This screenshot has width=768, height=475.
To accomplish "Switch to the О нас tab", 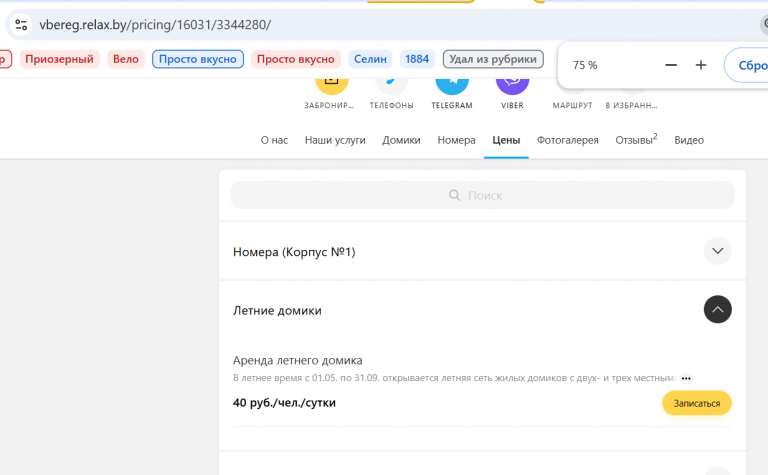I will pos(274,140).
